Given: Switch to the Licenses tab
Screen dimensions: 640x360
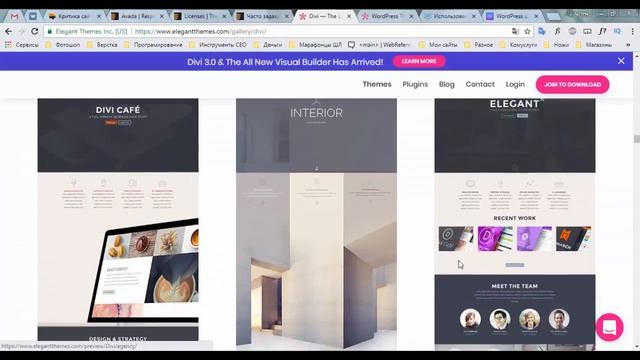Looking at the screenshot, I should pyautogui.click(x=200, y=16).
